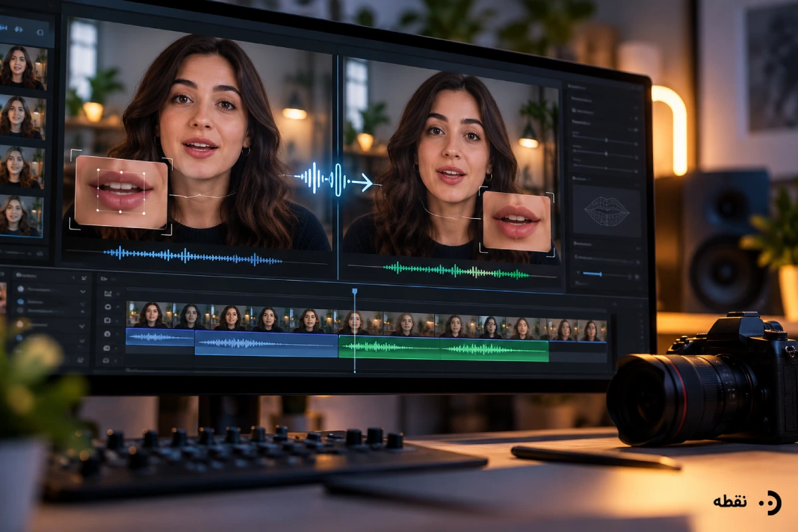Viewport: 798px width, 532px height.
Task: Click the rounded loop icon above the clip thumbnails
Action: 40,31
